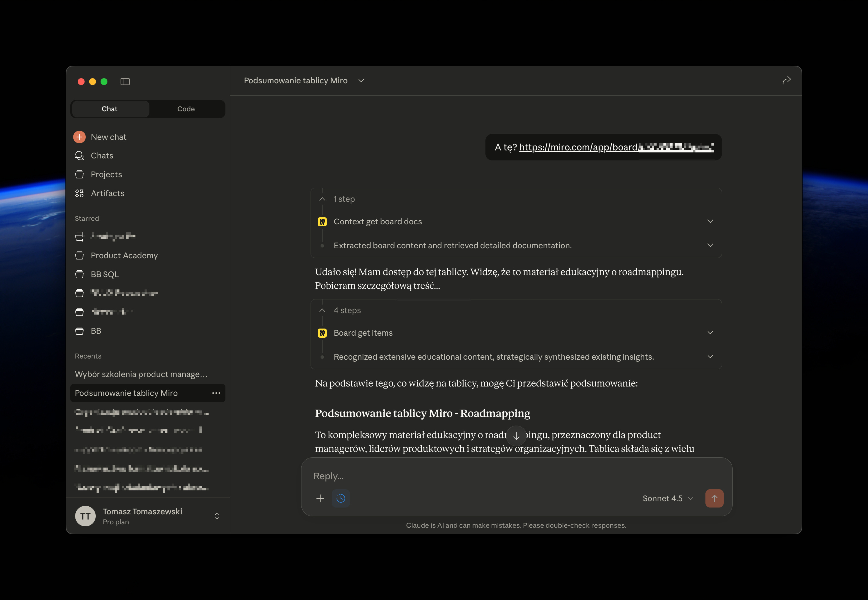
Task: Click the attachment plus icon in reply box
Action: 320,498
